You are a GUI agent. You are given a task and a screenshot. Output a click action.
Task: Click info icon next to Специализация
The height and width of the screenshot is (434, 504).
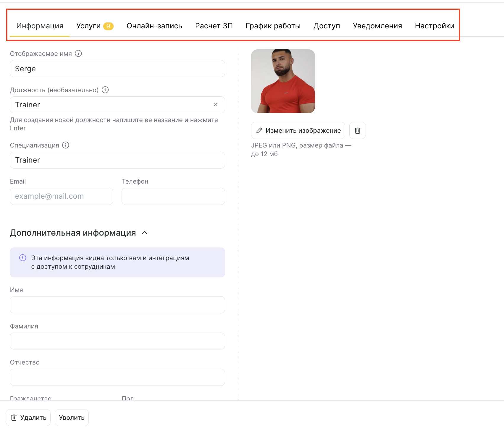click(66, 145)
